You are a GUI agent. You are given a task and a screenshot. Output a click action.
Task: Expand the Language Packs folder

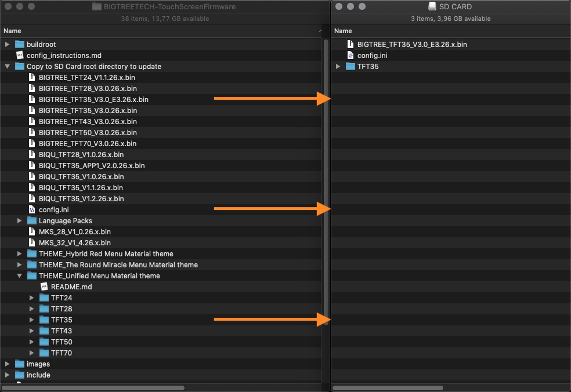pyautogui.click(x=19, y=220)
